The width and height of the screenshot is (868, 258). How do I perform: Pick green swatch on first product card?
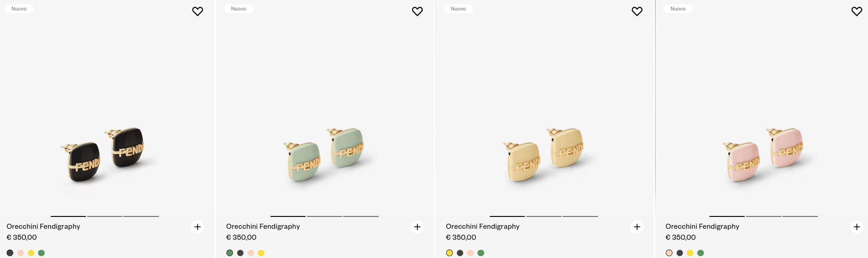coord(42,253)
